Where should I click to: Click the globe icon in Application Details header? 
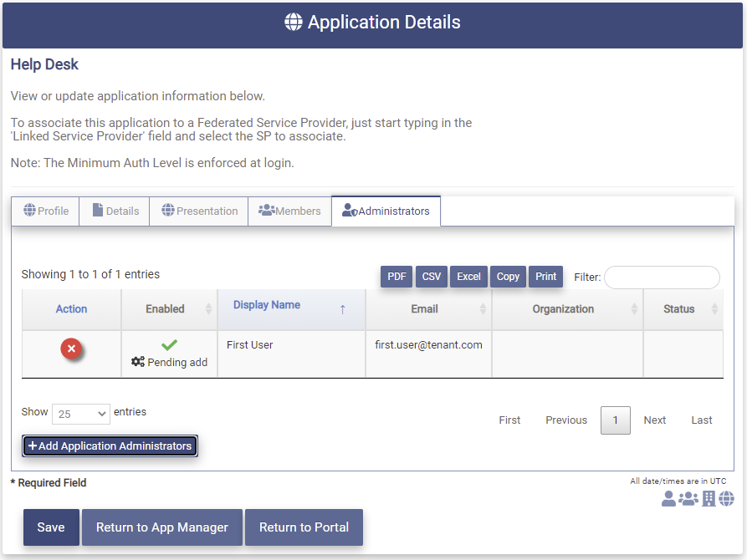(x=294, y=22)
